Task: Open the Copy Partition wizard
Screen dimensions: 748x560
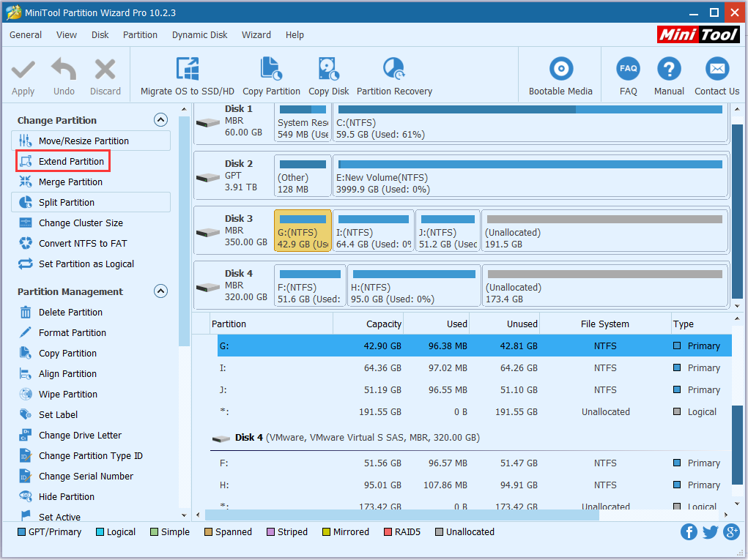Action: pos(272,76)
